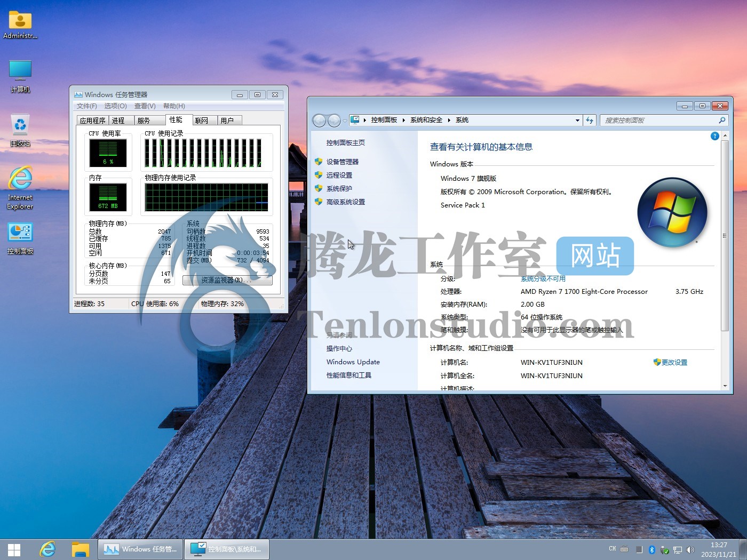Open 性能信息和工具 link

(349, 375)
